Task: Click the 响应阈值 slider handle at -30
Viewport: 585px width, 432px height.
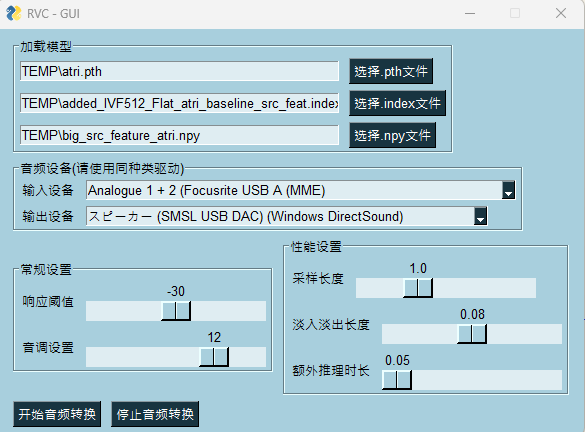Action: click(x=176, y=311)
